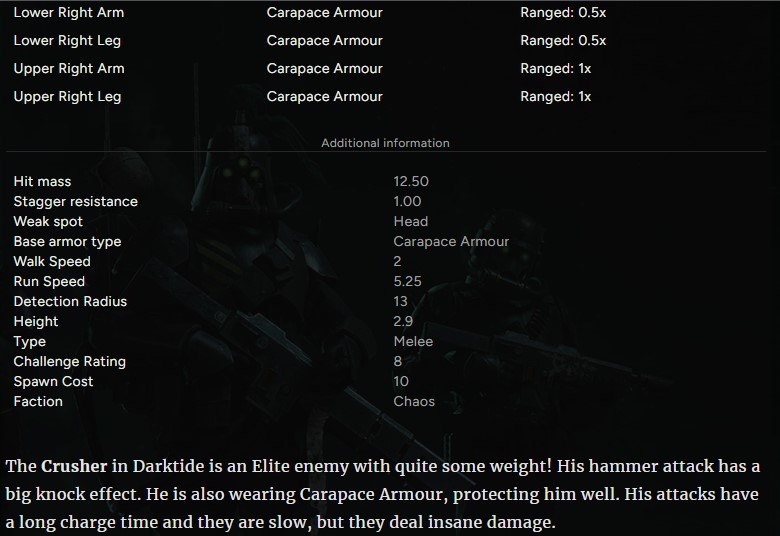Click the Run Speed value 5.25
The height and width of the screenshot is (536, 780).
click(407, 281)
